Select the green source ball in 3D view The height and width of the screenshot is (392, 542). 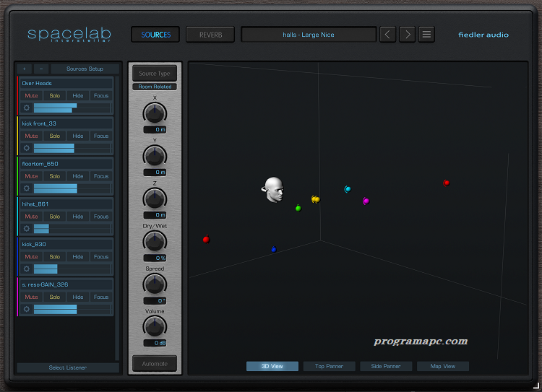[x=298, y=208]
